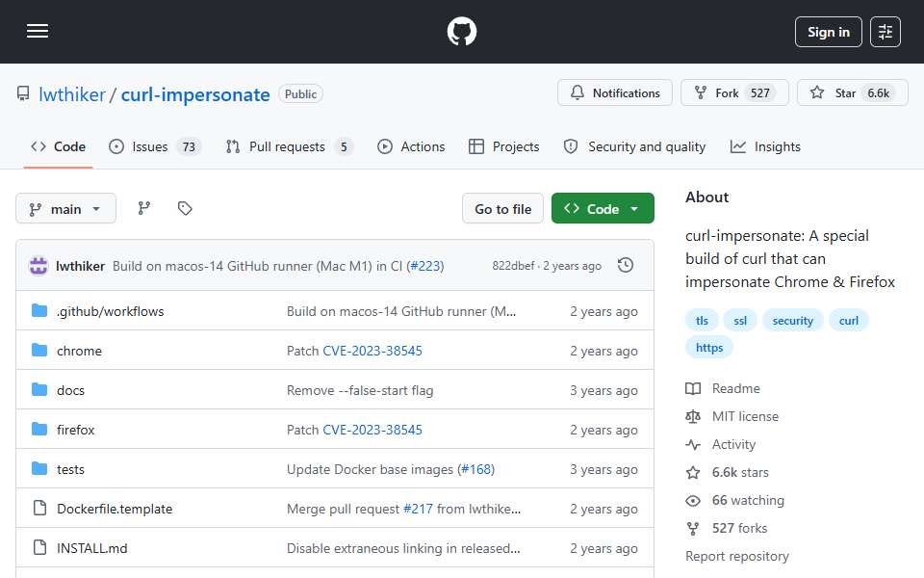Open the Insights tab
Viewport: 924px width, 578px height.
[x=765, y=146]
